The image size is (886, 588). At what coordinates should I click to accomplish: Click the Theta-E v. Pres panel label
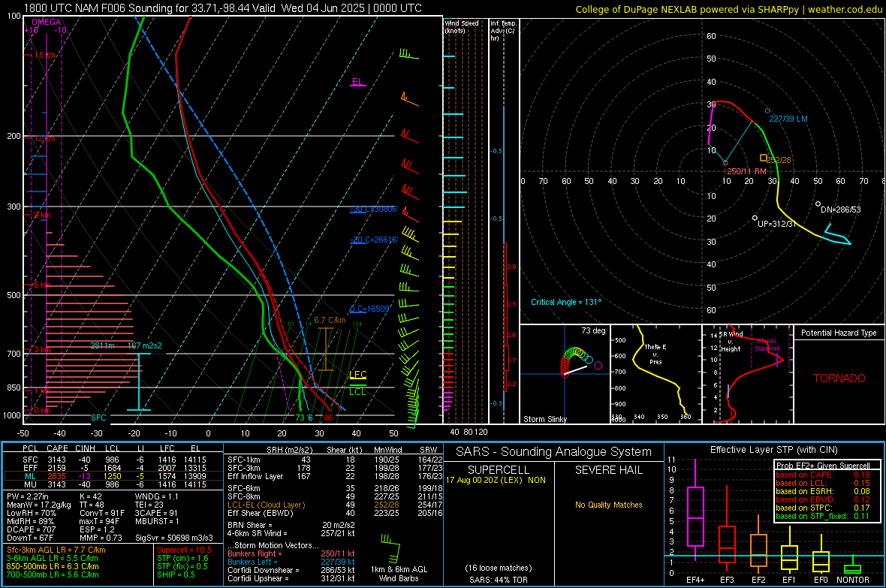pyautogui.click(x=655, y=354)
